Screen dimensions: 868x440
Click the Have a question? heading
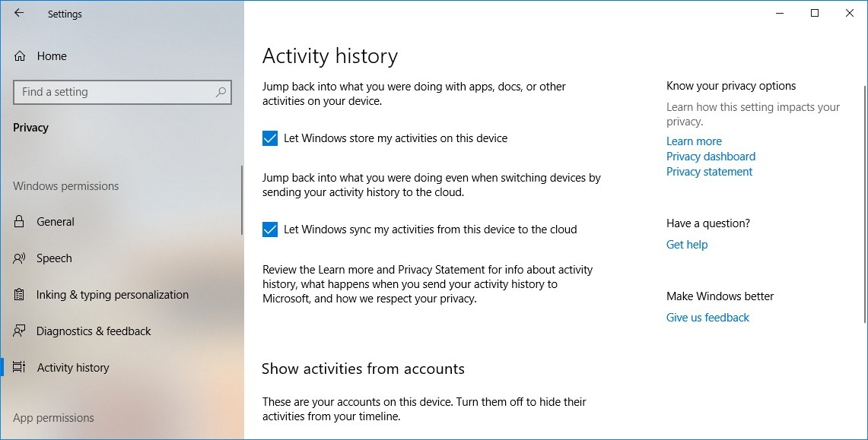pyautogui.click(x=708, y=223)
